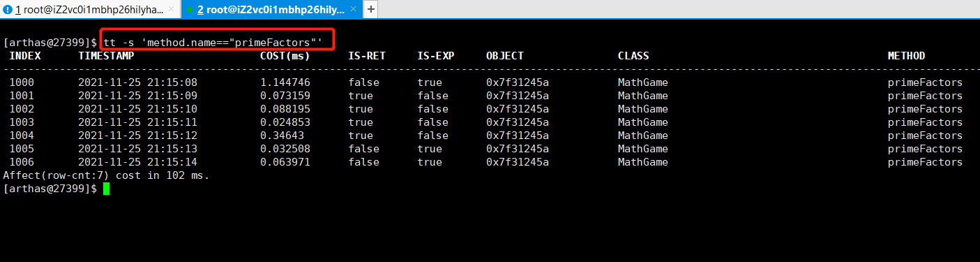Click the MathGame class in row 1002
Screen dimensions: 980x262
point(643,109)
